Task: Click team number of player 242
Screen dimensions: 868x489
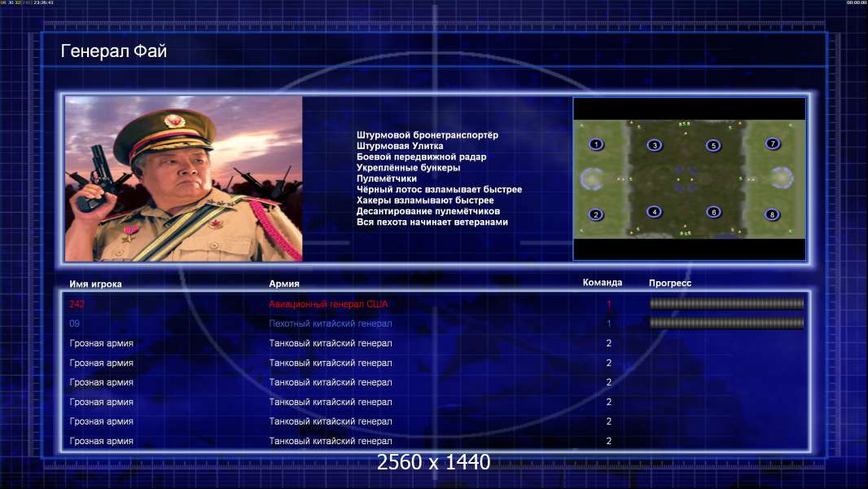Action: [609, 304]
